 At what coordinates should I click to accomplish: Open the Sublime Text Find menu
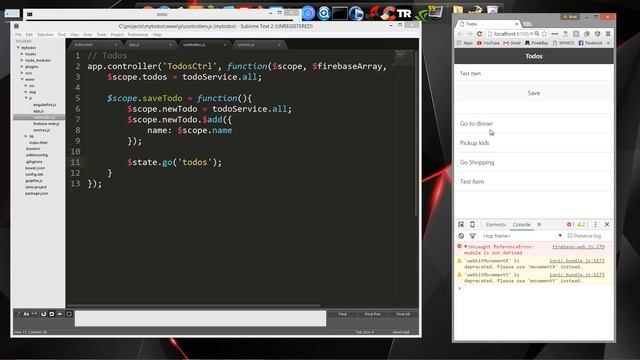pos(62,35)
